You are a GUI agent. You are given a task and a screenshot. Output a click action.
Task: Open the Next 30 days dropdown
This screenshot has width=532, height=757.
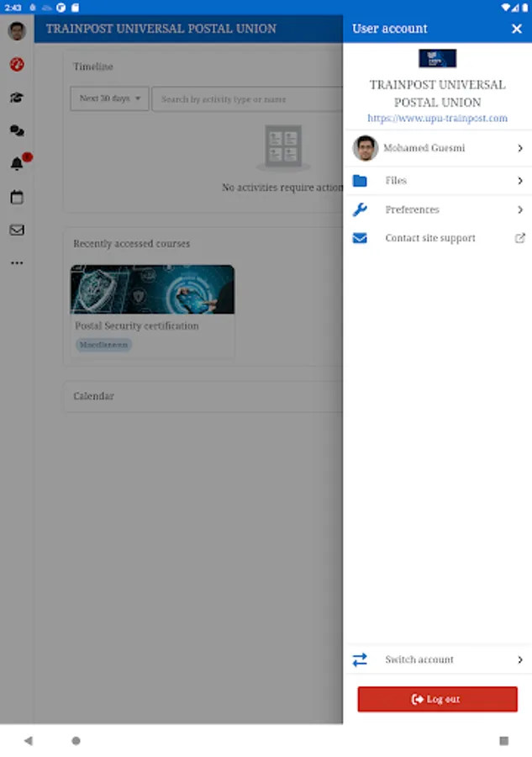[109, 98]
